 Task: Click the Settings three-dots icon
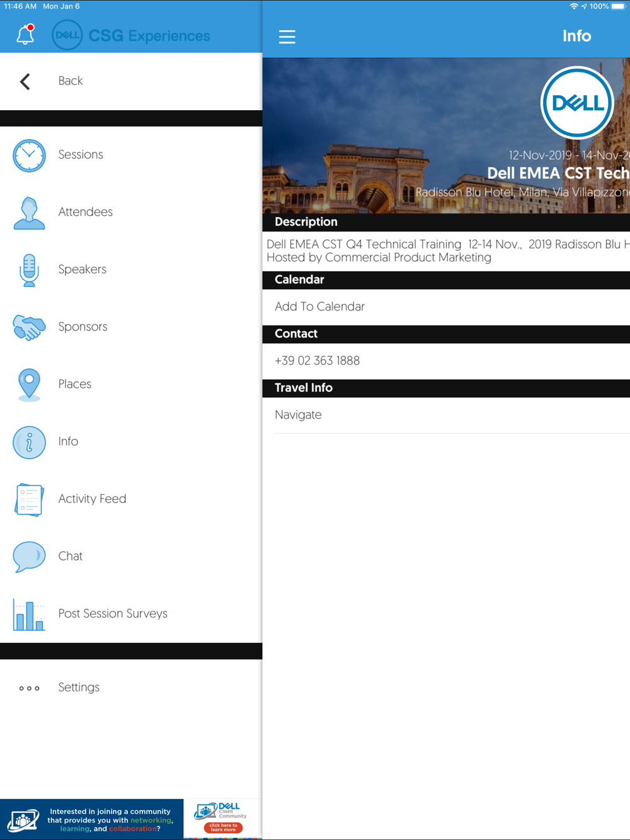(x=29, y=688)
